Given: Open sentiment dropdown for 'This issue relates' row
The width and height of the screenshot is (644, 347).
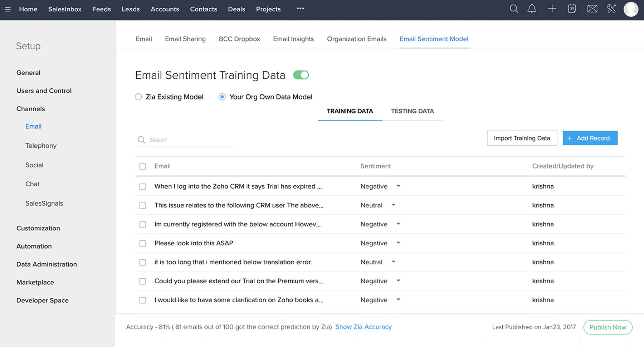Looking at the screenshot, I should tap(393, 205).
